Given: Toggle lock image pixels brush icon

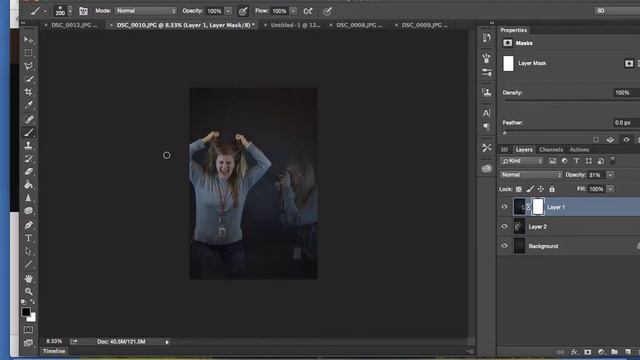Looking at the screenshot, I should (x=530, y=189).
